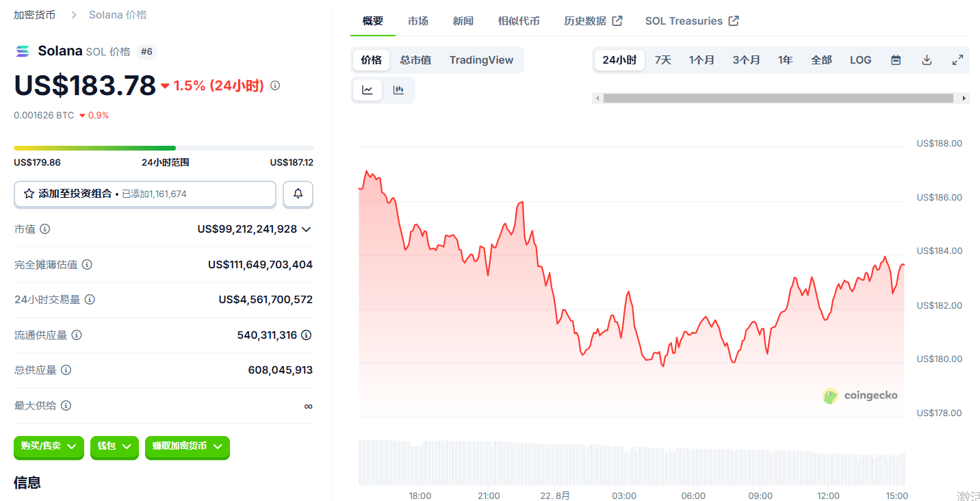Click info icon after 540,311,316 value
980x501 pixels.
click(x=307, y=335)
